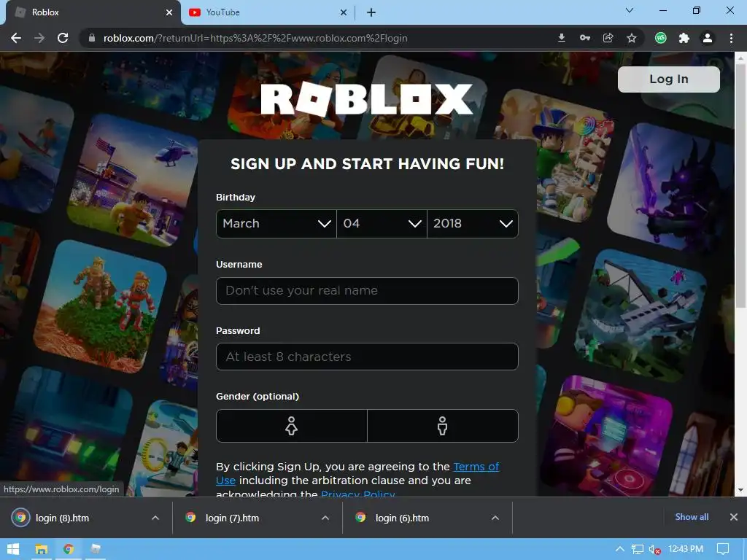Open the tab search chevron
This screenshot has width=747, height=560.
(630, 10)
